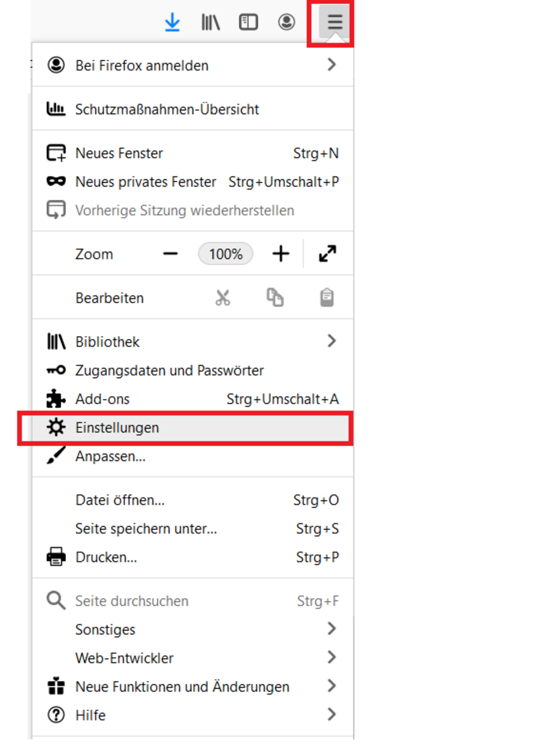Choose Drucken... to print the page
This screenshot has width=560, height=747.
click(x=106, y=557)
